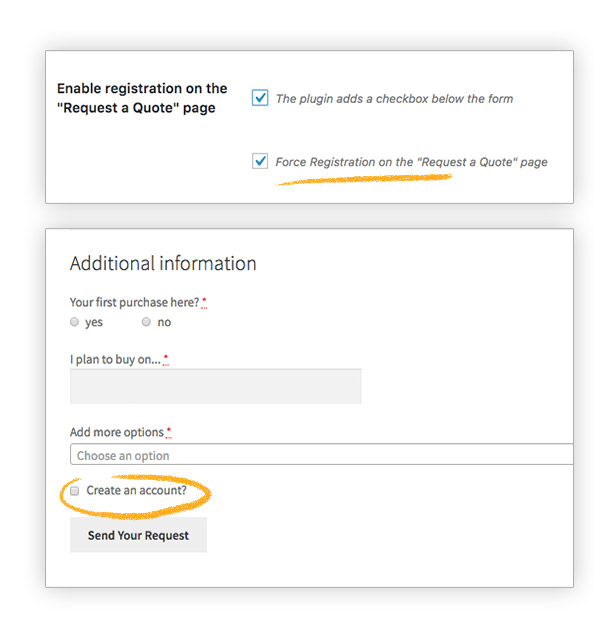This screenshot has height=640, width=602.
Task: Click the "Your first purchase here?" label
Action: [134, 302]
